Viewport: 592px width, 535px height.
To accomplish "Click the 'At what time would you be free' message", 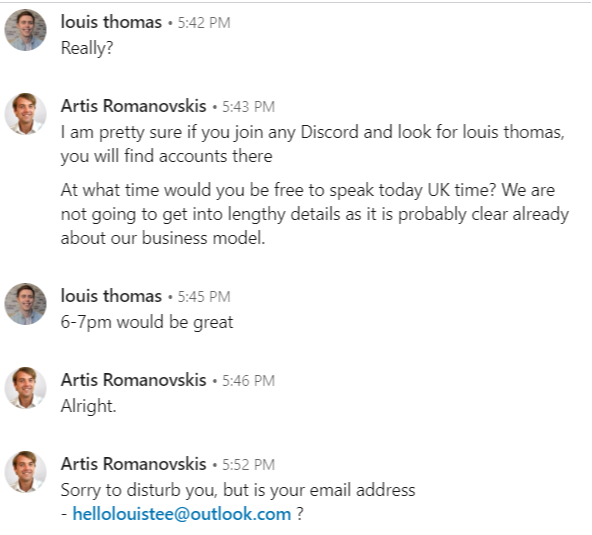I will click(x=315, y=214).
